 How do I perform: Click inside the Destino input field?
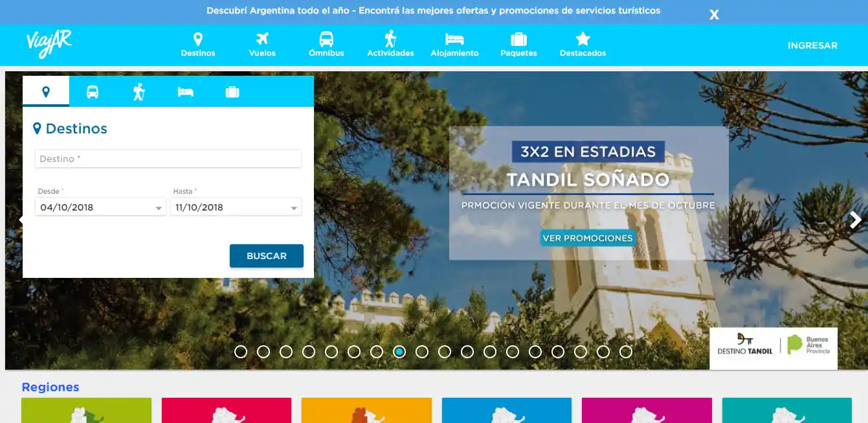tap(168, 158)
